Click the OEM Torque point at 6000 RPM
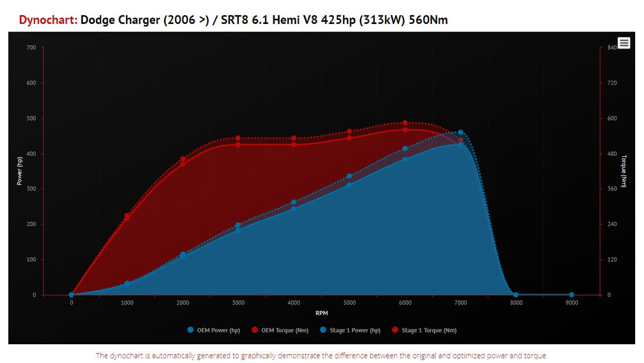The height and width of the screenshot is (363, 644). click(x=405, y=130)
